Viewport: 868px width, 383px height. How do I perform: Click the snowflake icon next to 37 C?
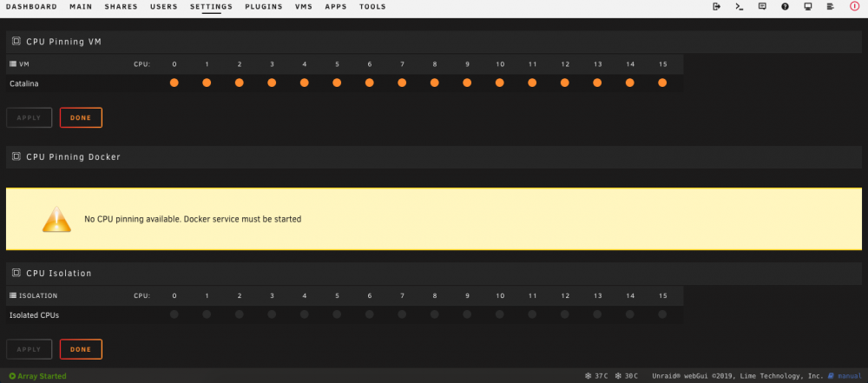tap(588, 376)
